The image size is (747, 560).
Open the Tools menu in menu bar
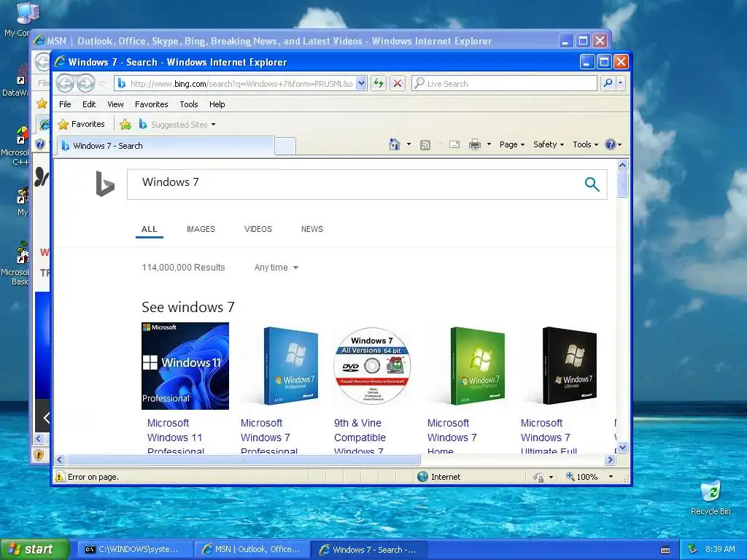tap(189, 104)
